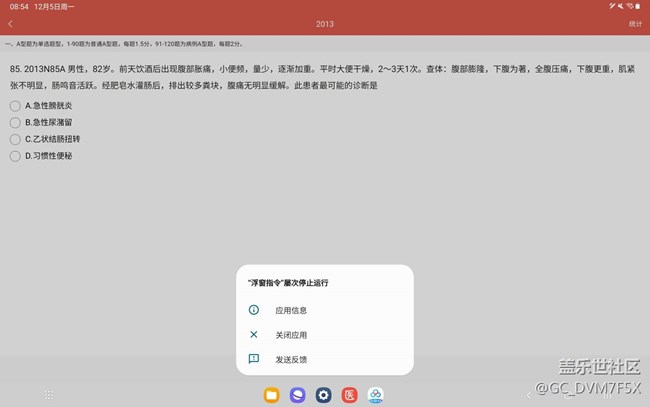Open 统计 statistics in the header
The height and width of the screenshot is (407, 650).
point(635,23)
